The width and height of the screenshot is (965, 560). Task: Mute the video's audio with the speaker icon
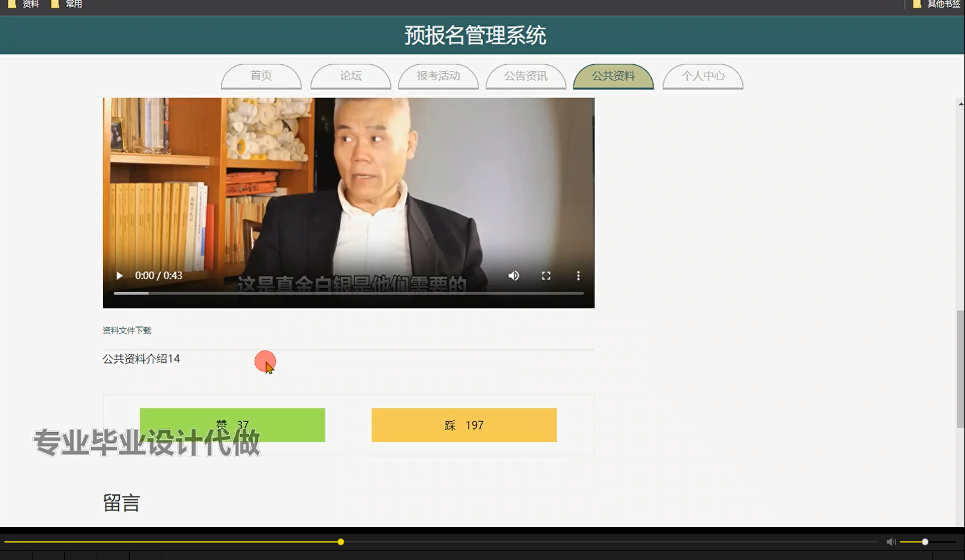513,275
